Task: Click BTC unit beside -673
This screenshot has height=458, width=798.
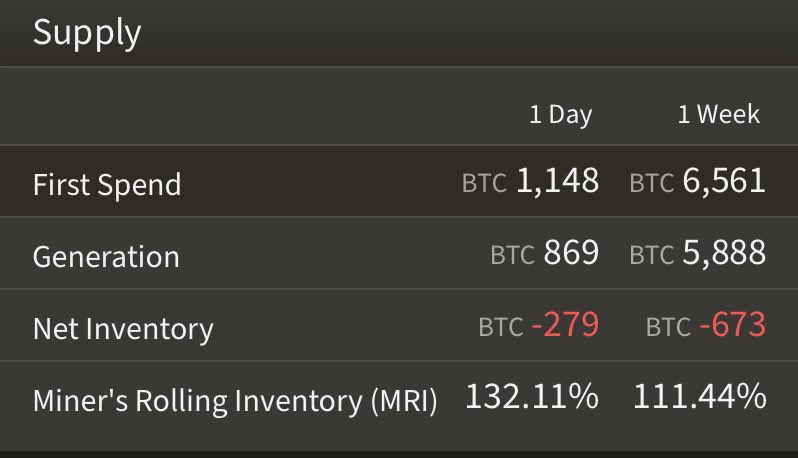Action: (x=669, y=327)
